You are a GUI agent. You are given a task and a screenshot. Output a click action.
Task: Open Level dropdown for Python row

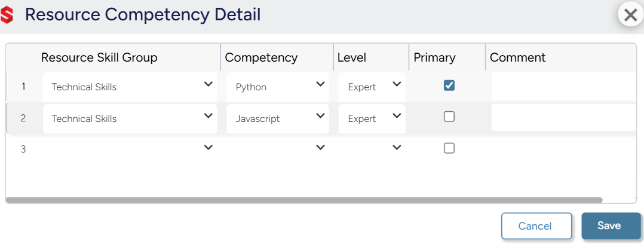point(372,87)
